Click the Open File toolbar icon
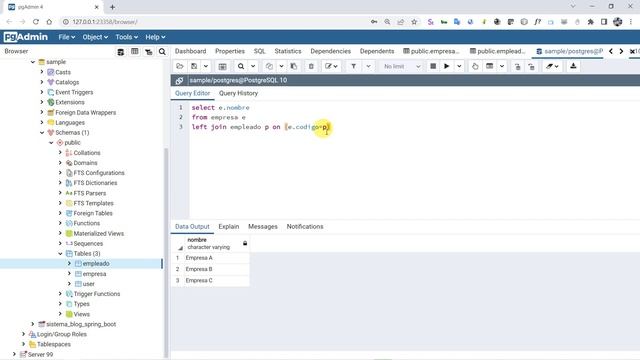This screenshot has height=360, width=640. click(x=180, y=66)
